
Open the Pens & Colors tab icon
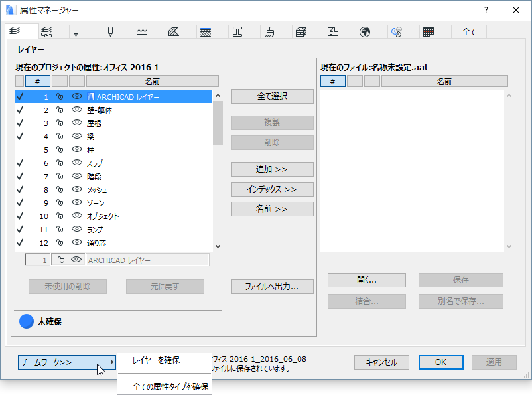click(x=110, y=32)
